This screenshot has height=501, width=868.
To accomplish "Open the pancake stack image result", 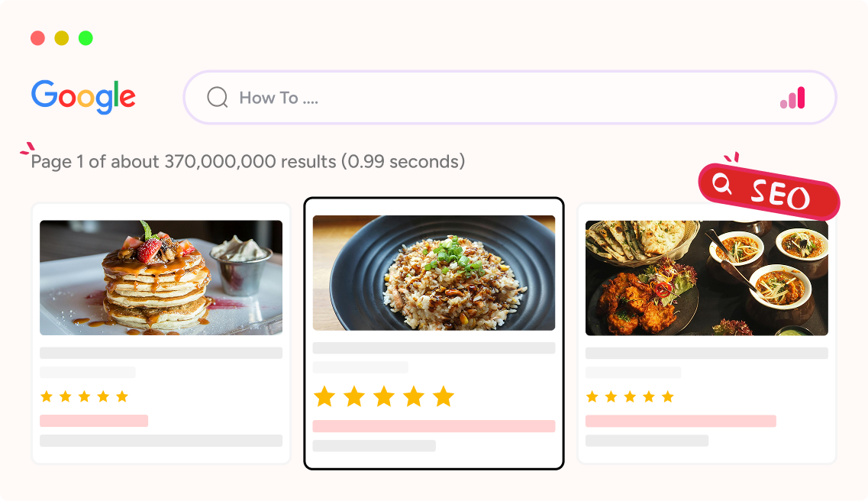I will point(161,277).
